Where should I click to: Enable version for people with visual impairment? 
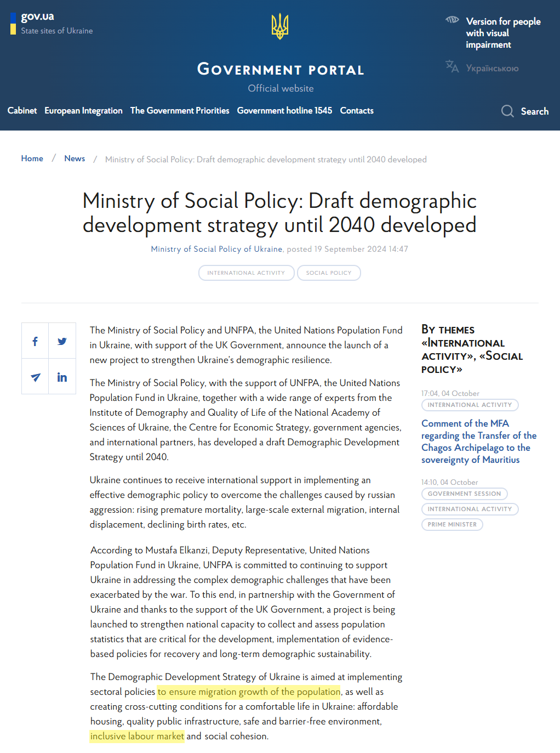[503, 33]
